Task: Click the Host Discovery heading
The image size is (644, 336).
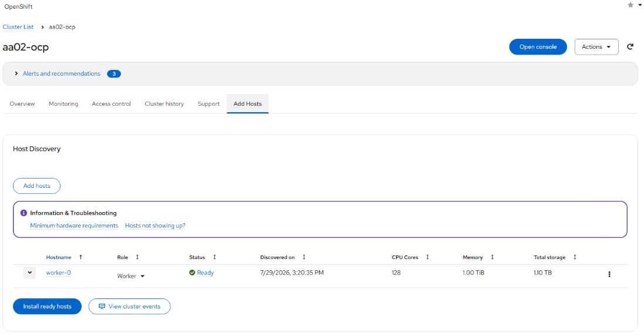Action: click(36, 149)
